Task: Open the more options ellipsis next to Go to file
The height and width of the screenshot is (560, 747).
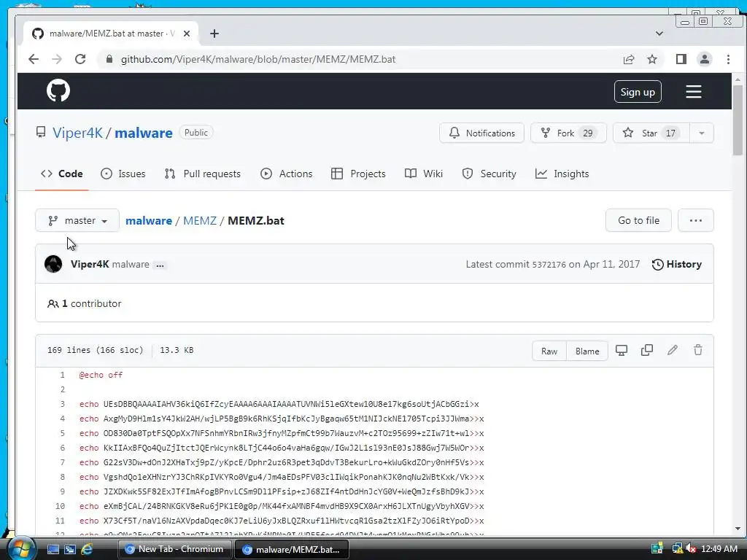Action: click(695, 220)
